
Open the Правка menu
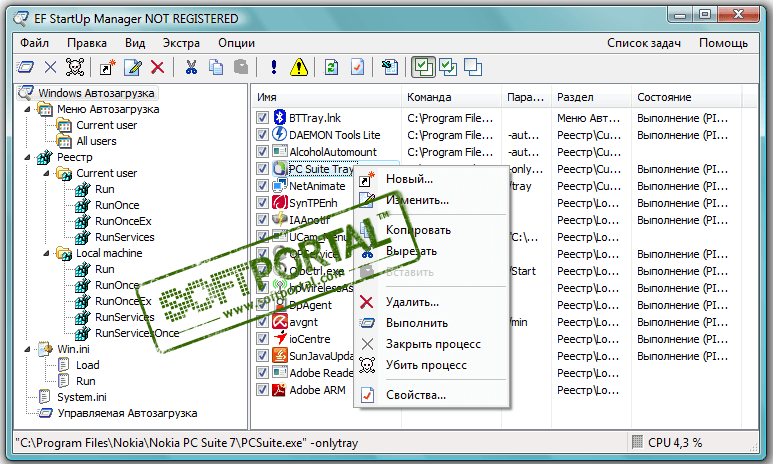click(x=87, y=43)
